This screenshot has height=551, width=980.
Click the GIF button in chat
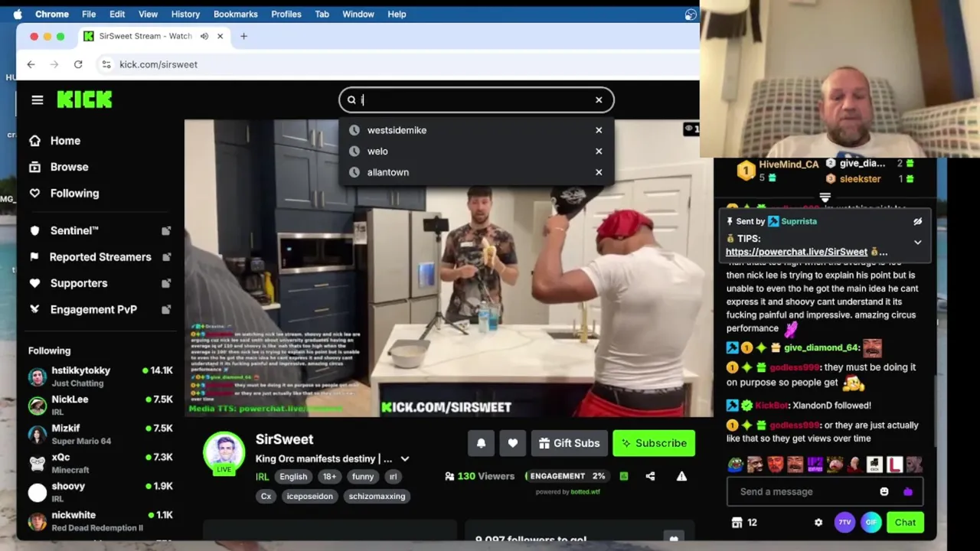click(871, 523)
